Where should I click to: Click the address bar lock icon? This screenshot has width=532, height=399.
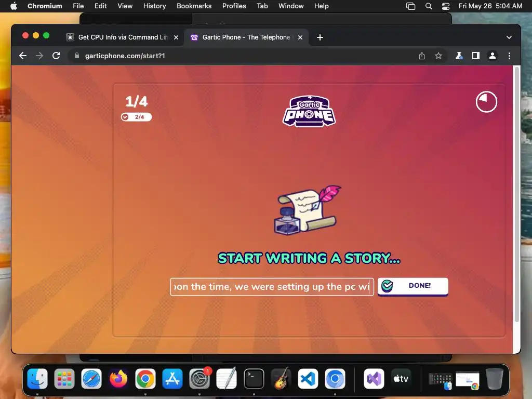pyautogui.click(x=77, y=56)
